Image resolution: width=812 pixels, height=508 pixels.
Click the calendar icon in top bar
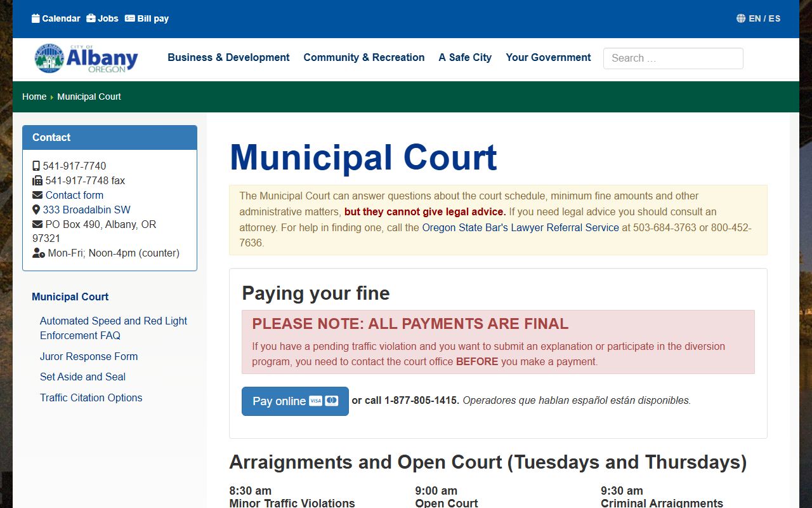point(36,18)
